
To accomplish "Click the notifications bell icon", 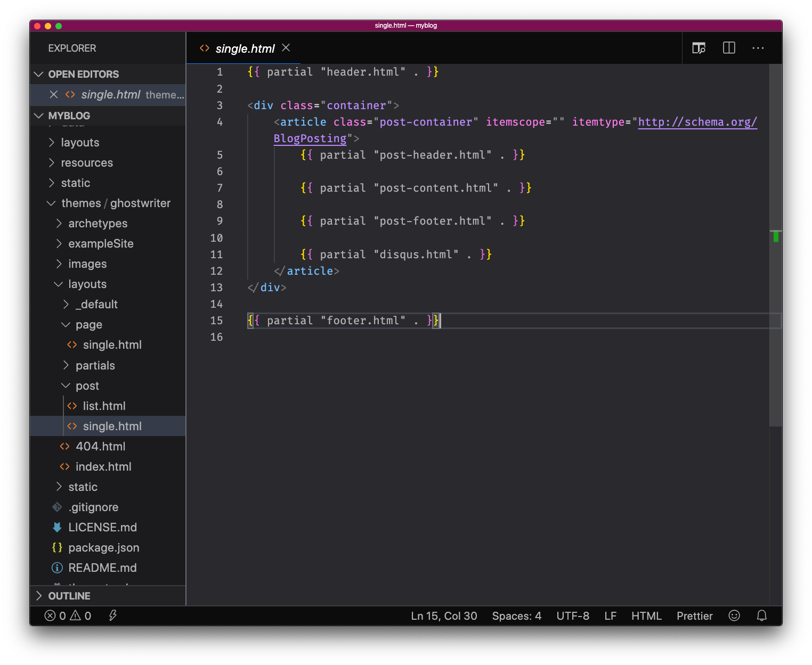I will 761,615.
